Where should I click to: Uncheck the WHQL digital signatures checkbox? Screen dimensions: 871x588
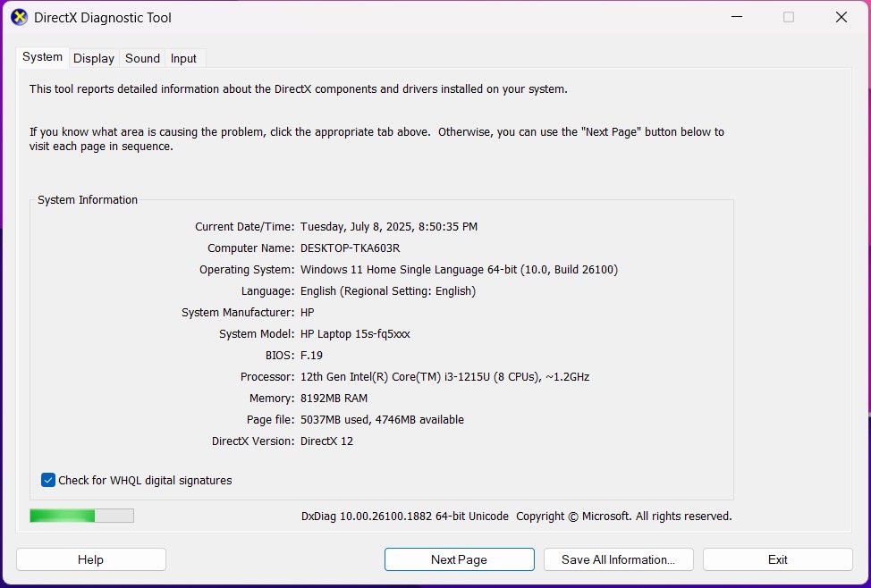47,480
